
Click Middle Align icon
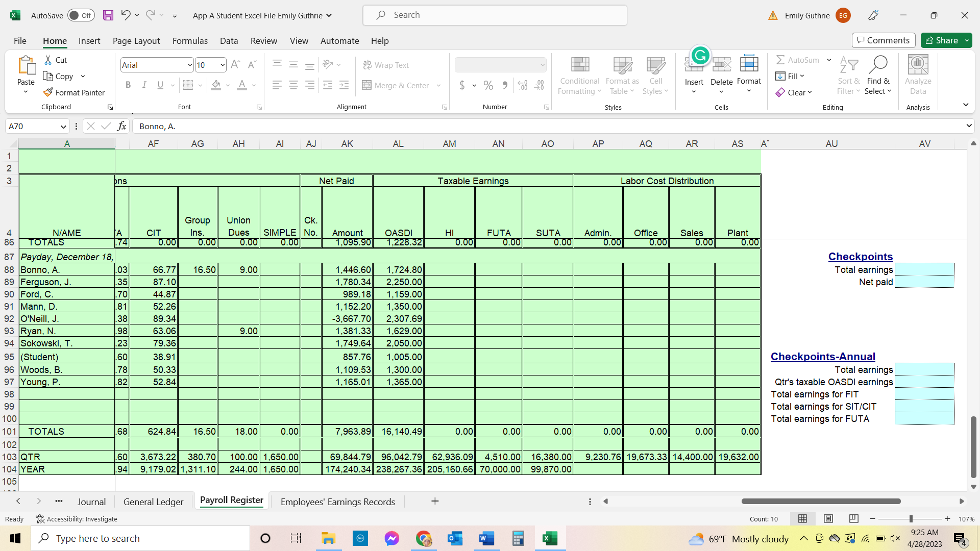(x=293, y=65)
